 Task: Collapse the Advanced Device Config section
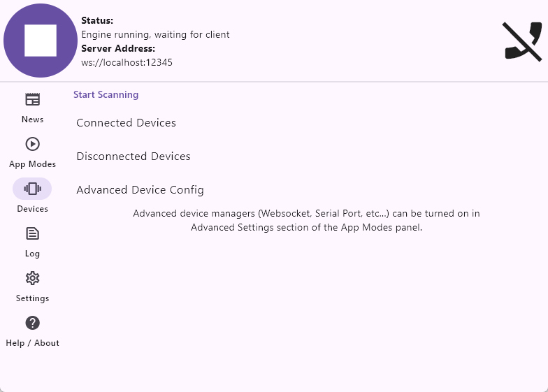pyautogui.click(x=140, y=190)
